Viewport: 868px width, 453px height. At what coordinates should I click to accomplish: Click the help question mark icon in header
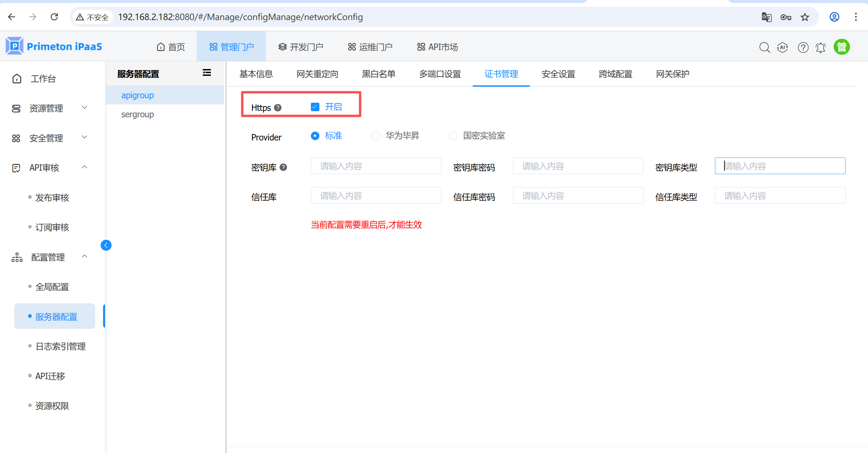[803, 47]
